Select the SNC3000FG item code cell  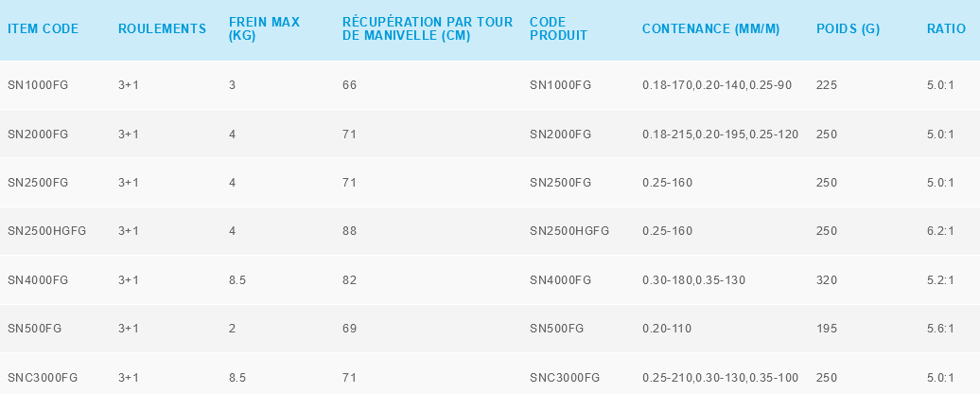[43, 378]
